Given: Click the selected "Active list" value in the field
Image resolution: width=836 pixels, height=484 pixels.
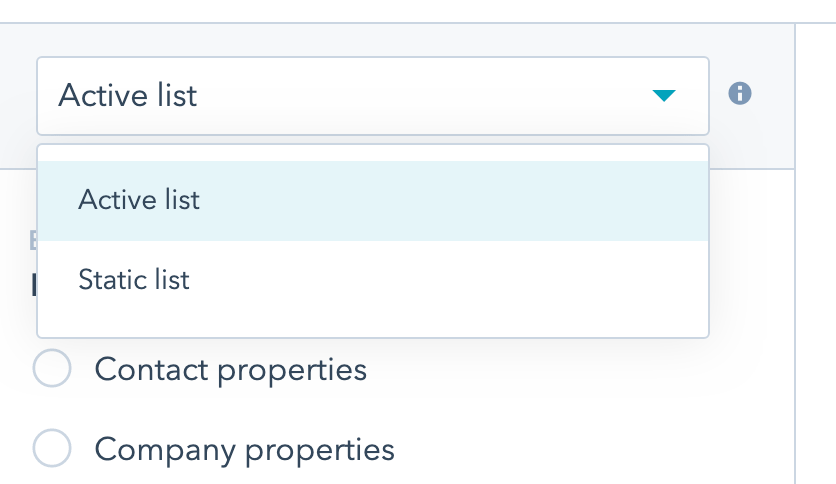Looking at the screenshot, I should pyautogui.click(x=128, y=96).
